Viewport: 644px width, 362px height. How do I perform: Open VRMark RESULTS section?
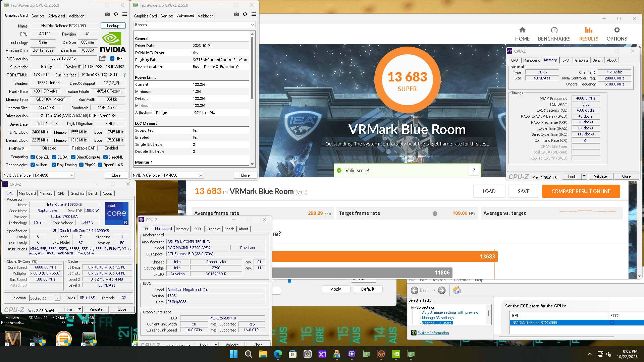pyautogui.click(x=589, y=34)
